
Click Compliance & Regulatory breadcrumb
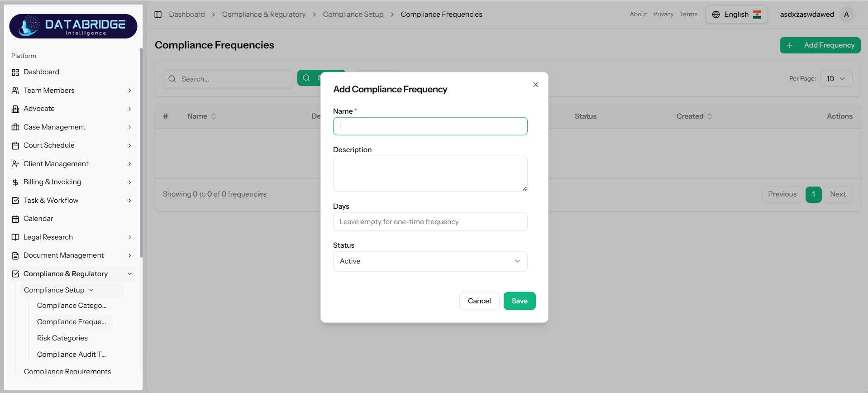pos(264,14)
